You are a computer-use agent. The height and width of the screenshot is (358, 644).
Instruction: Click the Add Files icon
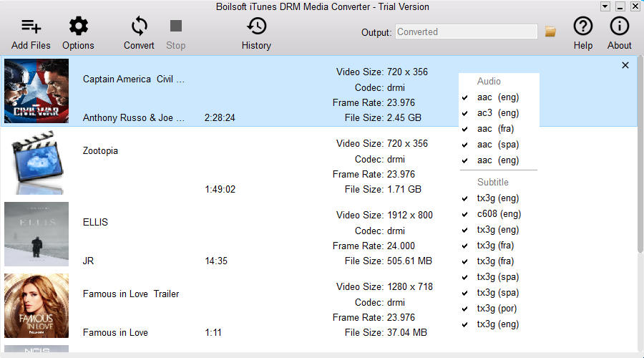31,27
